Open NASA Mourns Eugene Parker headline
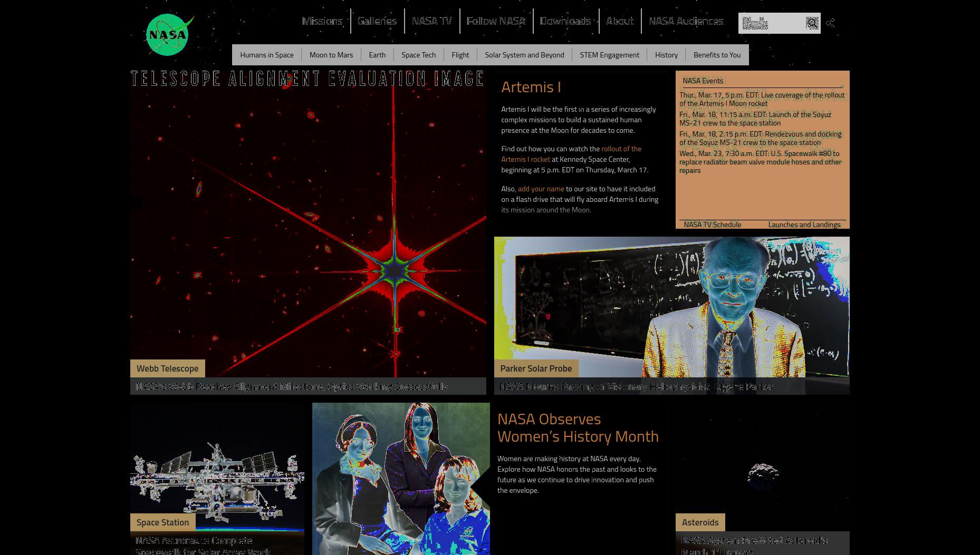The height and width of the screenshot is (555, 980). 637,386
